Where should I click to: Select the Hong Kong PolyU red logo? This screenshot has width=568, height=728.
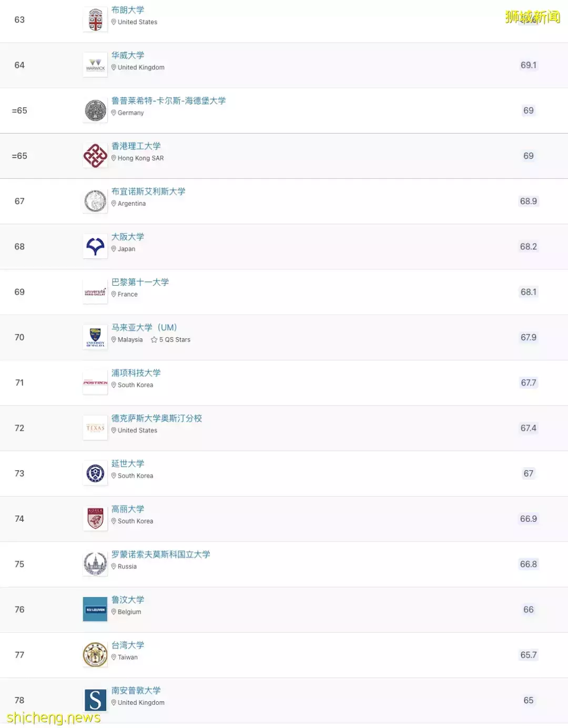95,155
